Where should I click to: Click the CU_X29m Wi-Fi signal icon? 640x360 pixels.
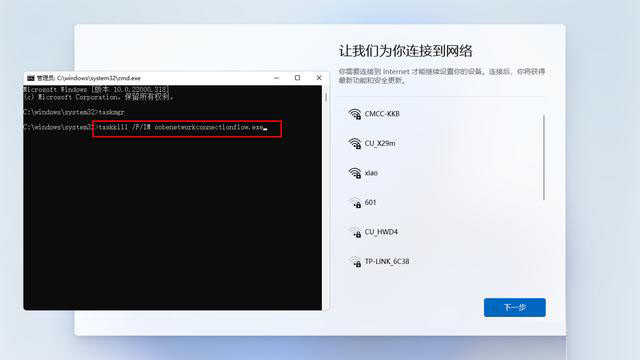coord(355,143)
